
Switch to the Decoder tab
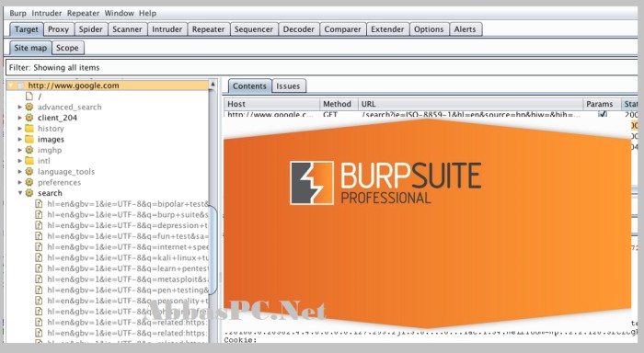299,29
